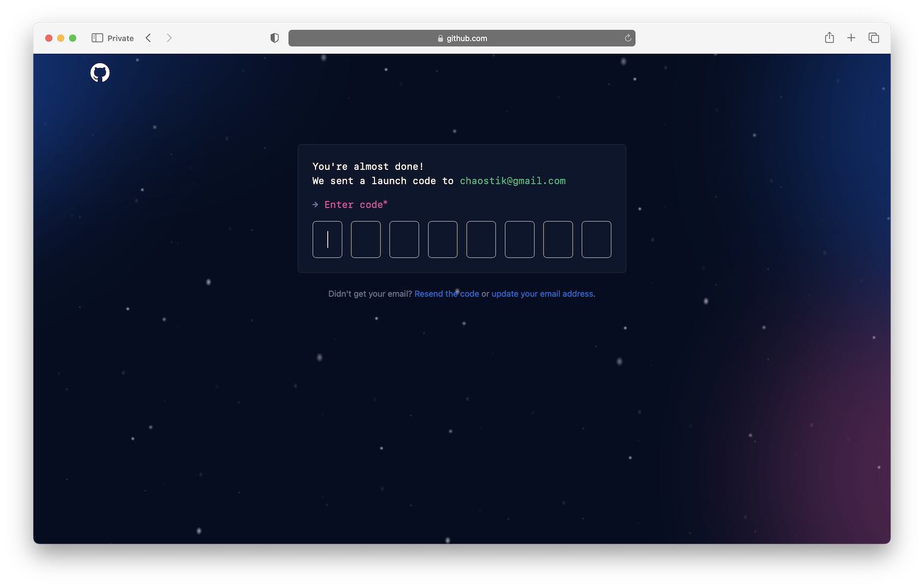Click the lock icon in address bar
The height and width of the screenshot is (588, 924).
[x=441, y=38]
